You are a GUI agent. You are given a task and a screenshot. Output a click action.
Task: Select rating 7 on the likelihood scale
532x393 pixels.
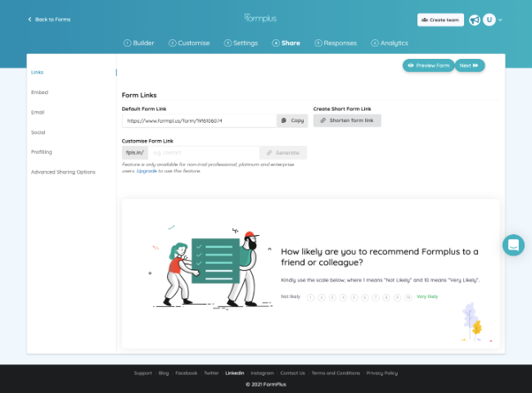(376, 298)
